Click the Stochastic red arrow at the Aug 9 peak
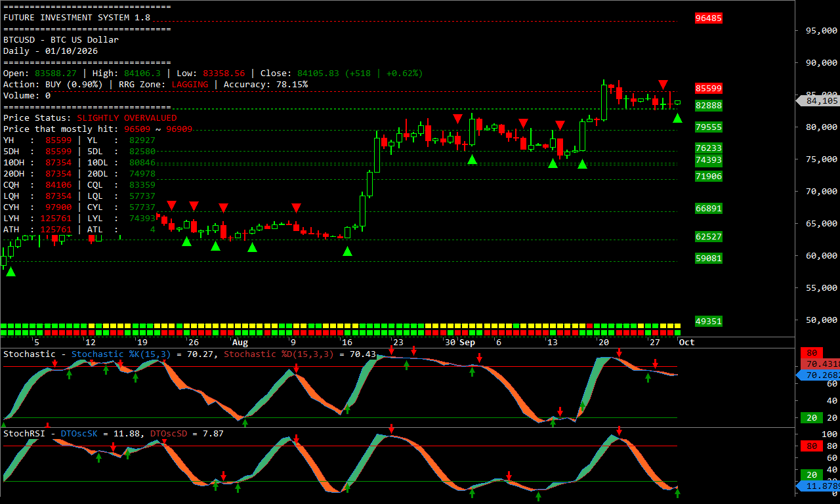Image resolution: width=840 pixels, height=504 pixels. click(x=296, y=368)
